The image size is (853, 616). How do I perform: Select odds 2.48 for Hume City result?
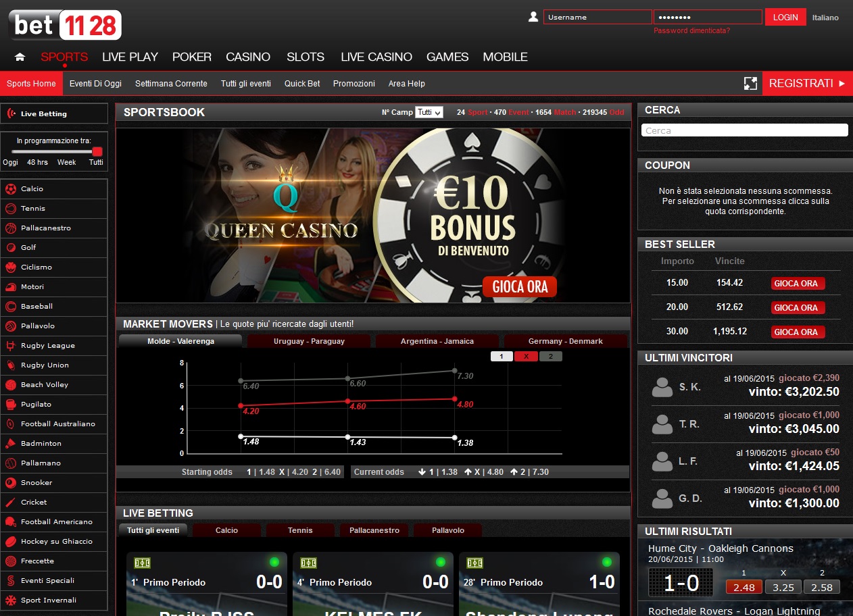point(744,587)
